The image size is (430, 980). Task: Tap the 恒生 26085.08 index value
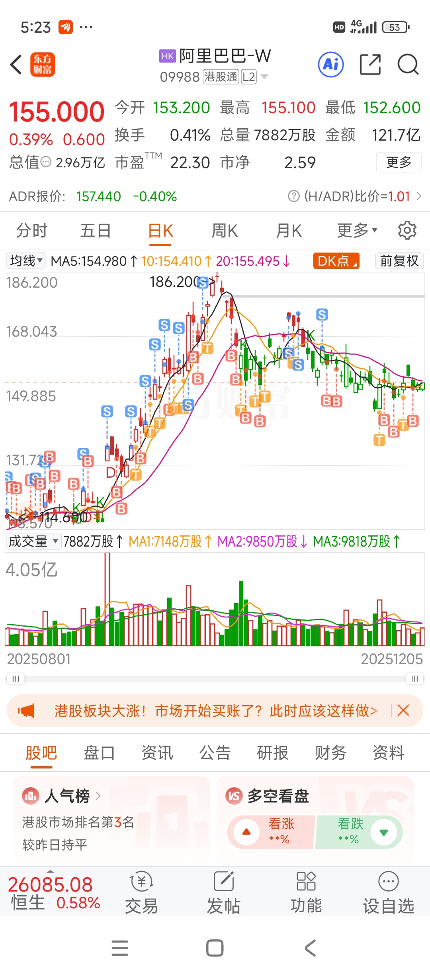[50, 884]
